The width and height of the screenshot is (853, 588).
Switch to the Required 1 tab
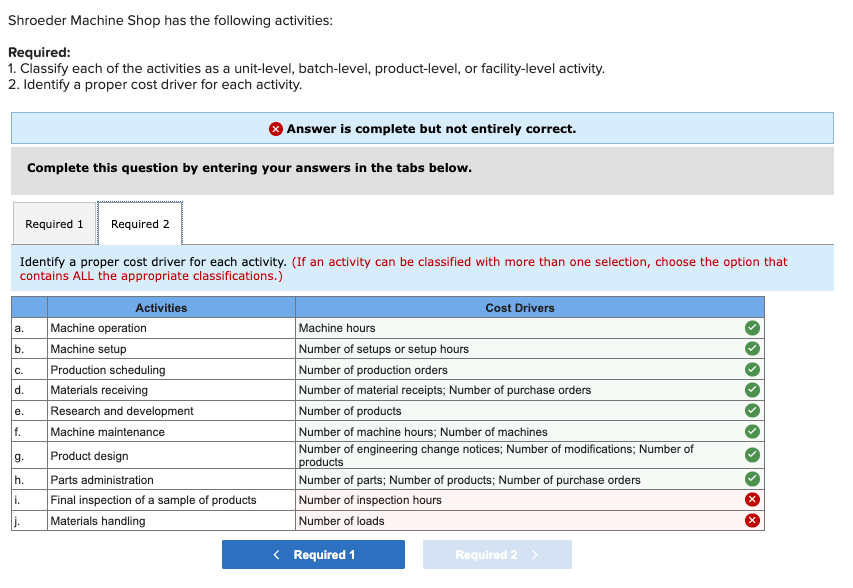tap(54, 224)
